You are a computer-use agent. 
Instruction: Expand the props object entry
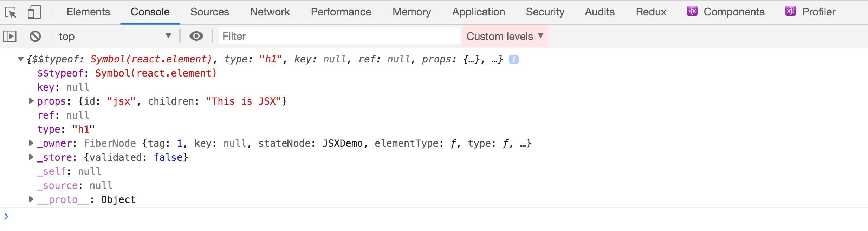(x=31, y=101)
